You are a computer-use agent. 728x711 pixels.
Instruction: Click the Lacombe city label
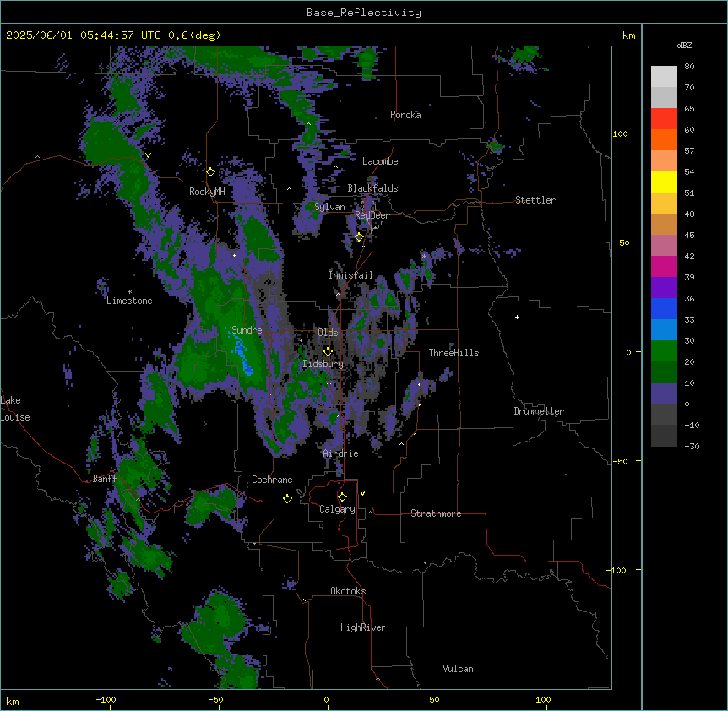pyautogui.click(x=380, y=161)
